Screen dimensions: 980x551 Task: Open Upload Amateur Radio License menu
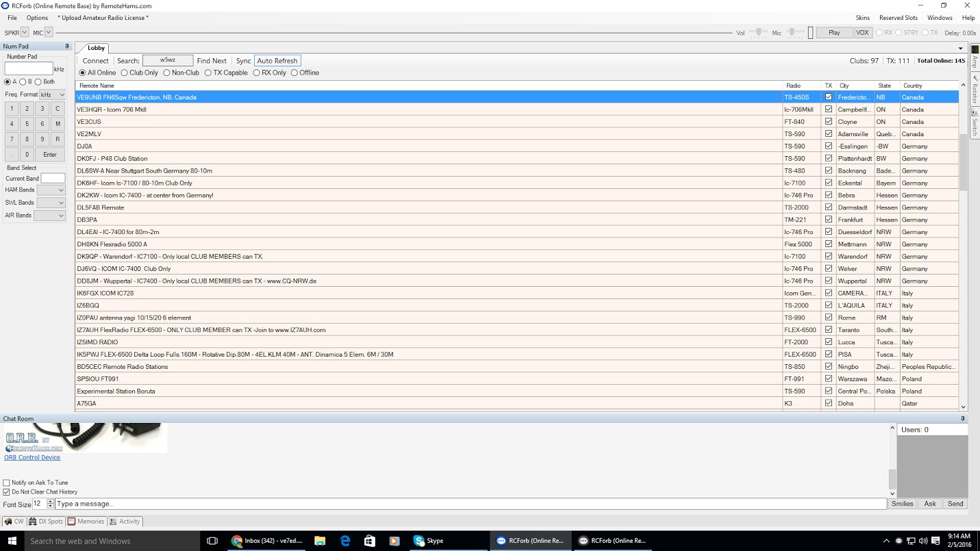pos(103,18)
